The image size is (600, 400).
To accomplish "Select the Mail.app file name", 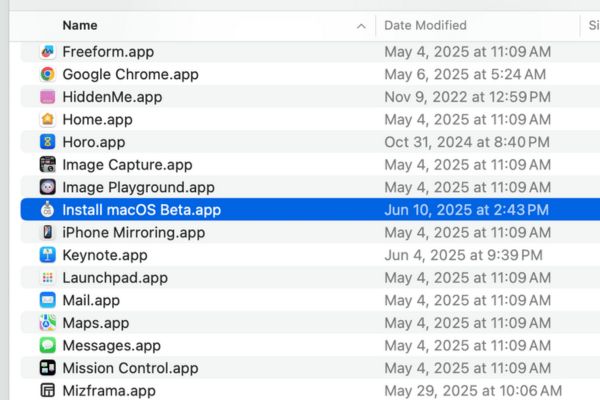I will [x=91, y=300].
